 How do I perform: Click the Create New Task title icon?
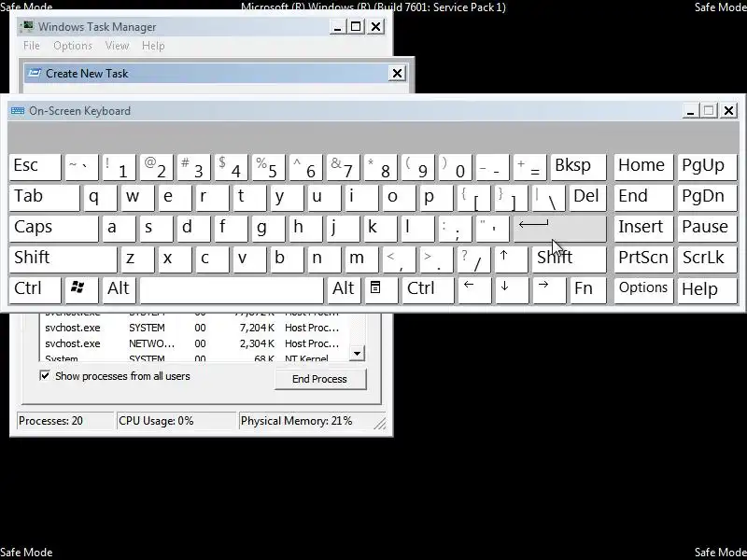(x=35, y=73)
